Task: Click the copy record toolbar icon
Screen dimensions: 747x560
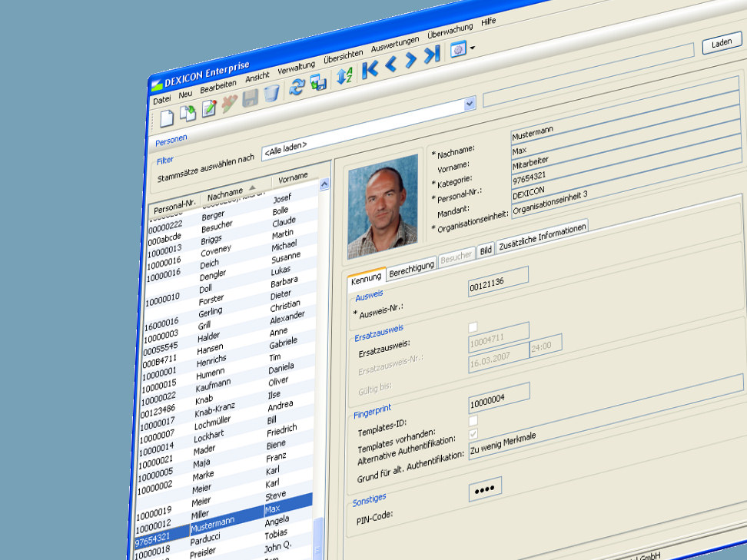Action: (x=188, y=112)
